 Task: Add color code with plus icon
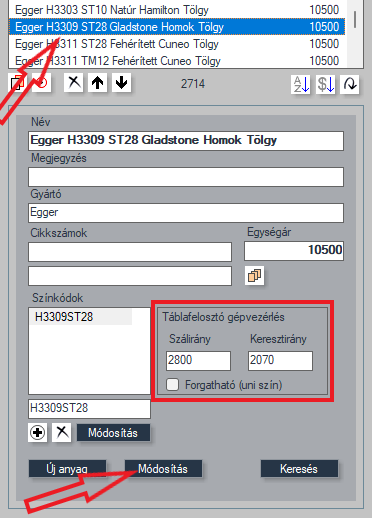[x=37, y=433]
